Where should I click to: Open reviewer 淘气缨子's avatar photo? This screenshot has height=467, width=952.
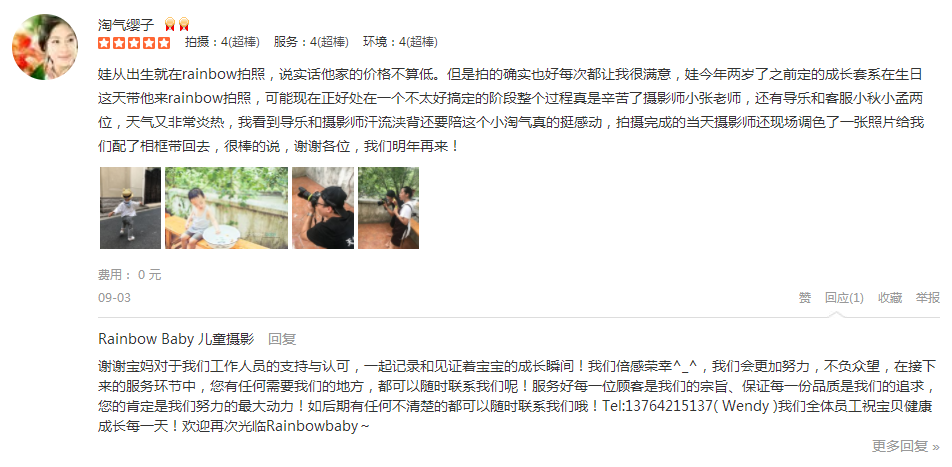(45, 47)
